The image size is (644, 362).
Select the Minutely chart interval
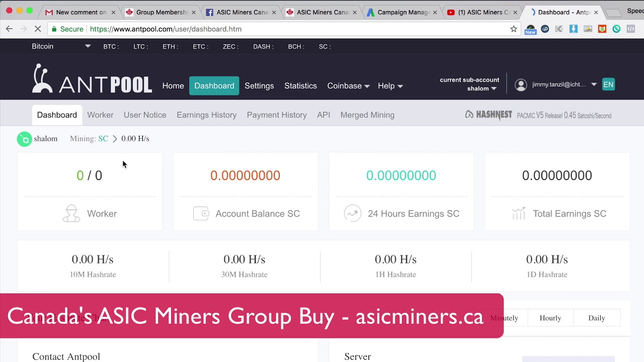click(x=504, y=318)
